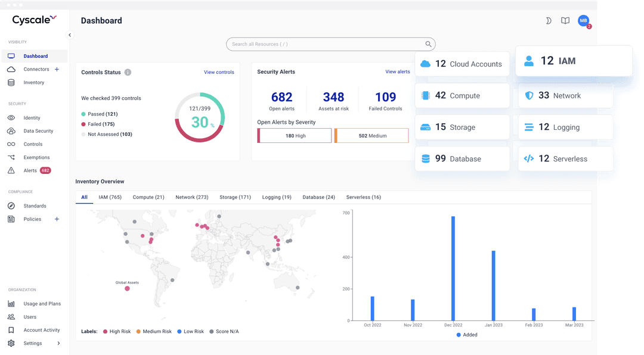Toggle the Added series in the bar chart
This screenshot has width=644, height=355.
(466, 335)
